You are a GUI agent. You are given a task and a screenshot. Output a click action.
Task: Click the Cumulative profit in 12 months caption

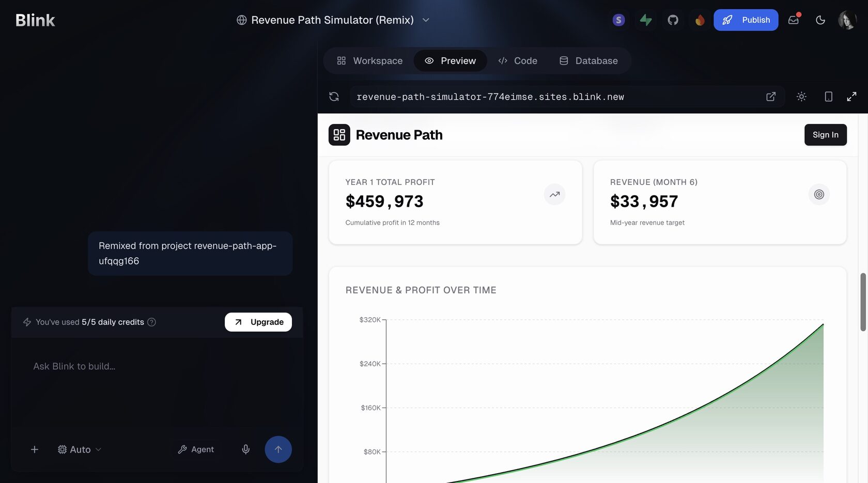pyautogui.click(x=392, y=223)
